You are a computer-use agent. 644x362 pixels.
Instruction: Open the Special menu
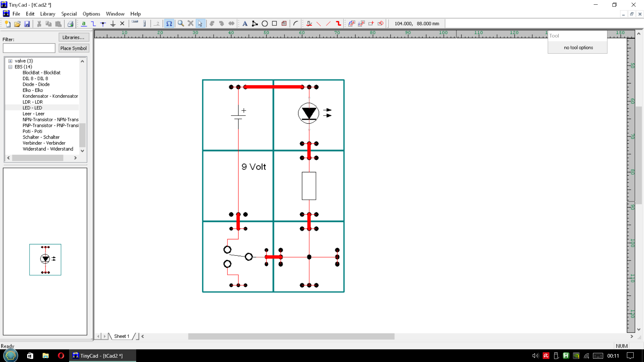pos(69,14)
